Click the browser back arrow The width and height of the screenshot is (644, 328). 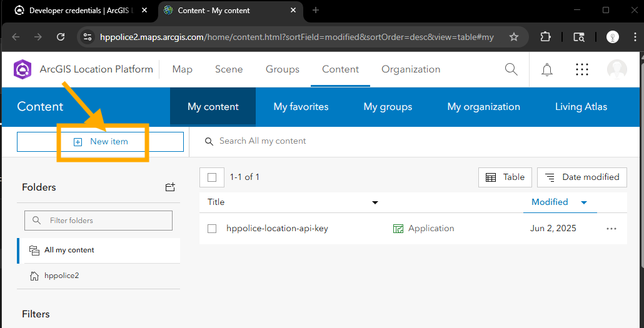(16, 37)
